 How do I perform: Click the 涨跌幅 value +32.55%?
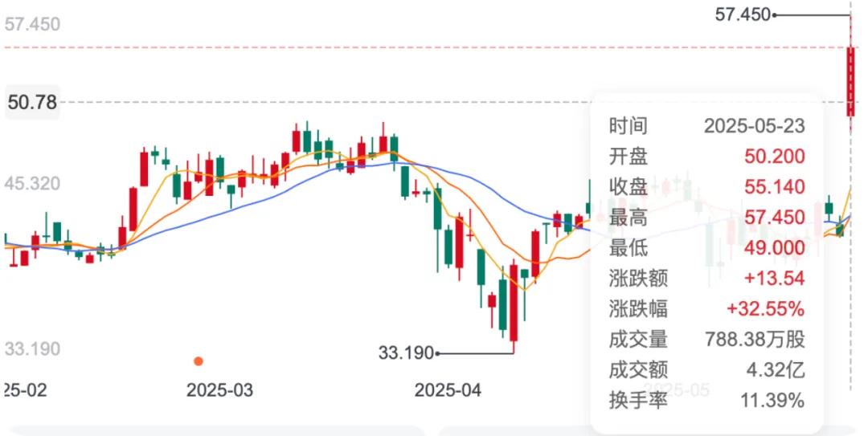click(765, 309)
